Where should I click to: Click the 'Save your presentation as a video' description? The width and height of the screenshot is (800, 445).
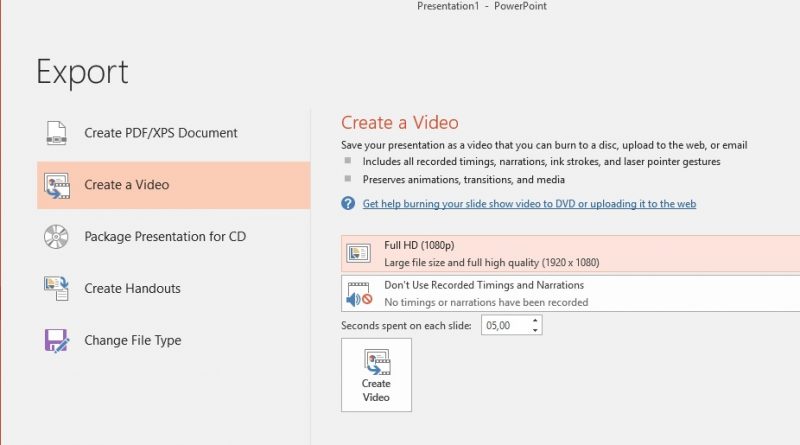(544, 145)
